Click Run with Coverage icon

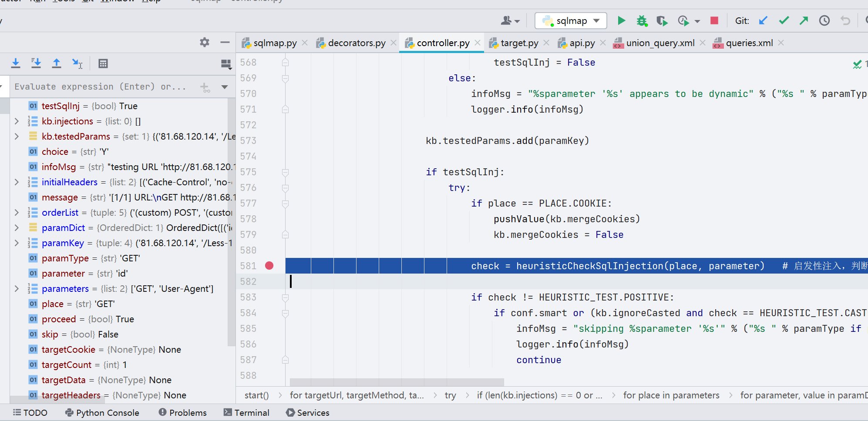(x=662, y=20)
